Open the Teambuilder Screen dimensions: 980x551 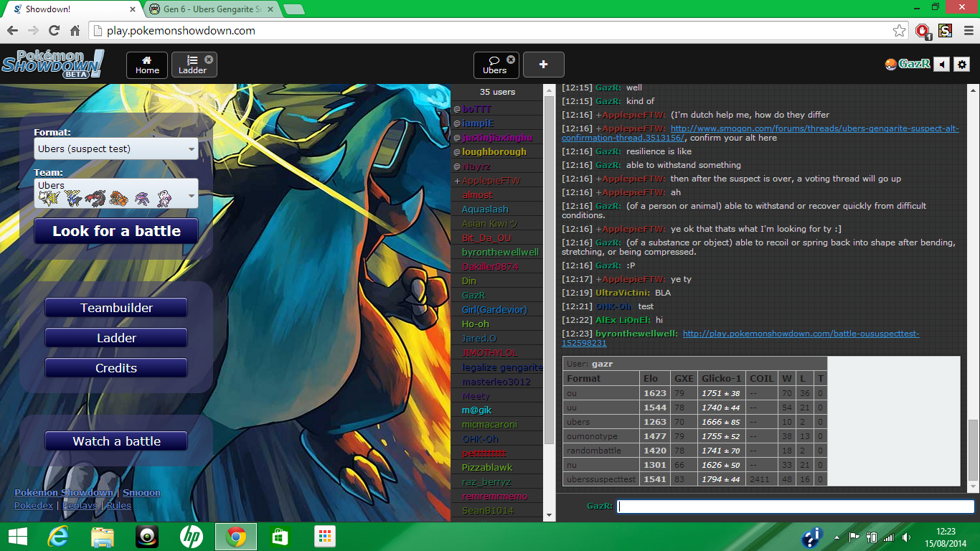tap(116, 308)
